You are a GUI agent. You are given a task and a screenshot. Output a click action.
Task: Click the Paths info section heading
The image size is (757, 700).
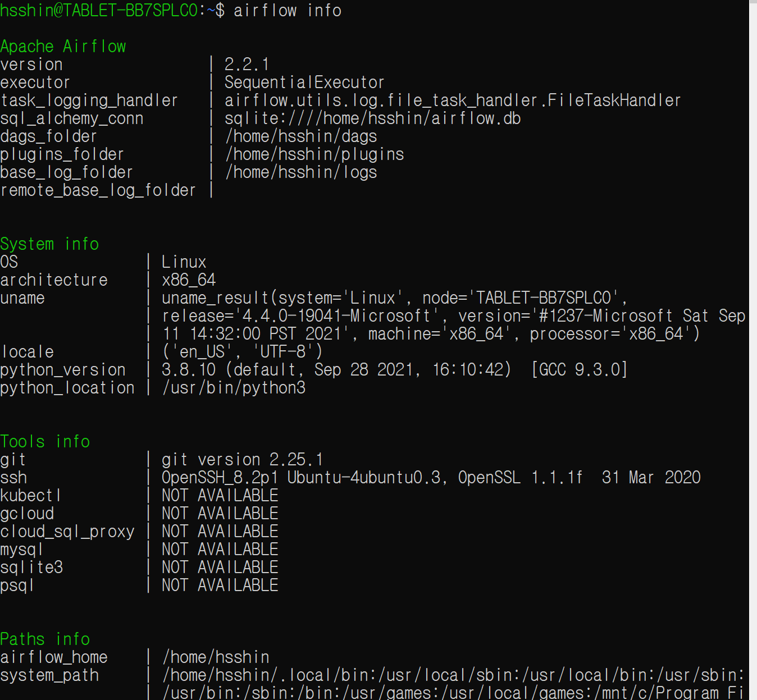(45, 639)
